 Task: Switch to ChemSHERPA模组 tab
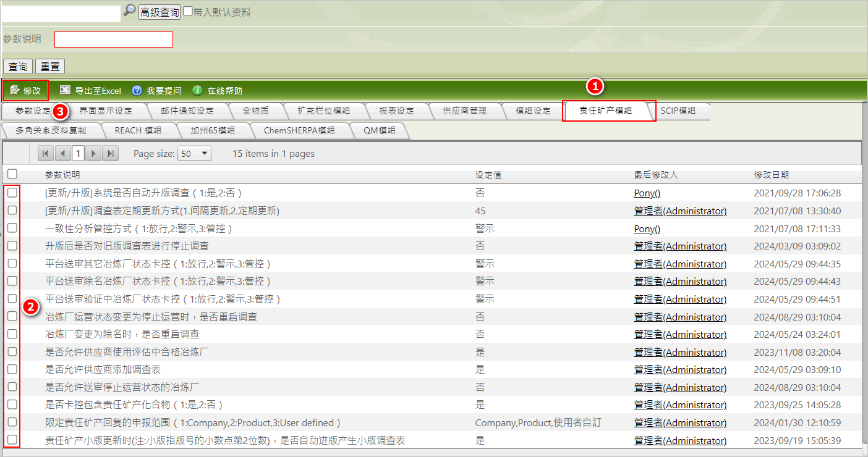[x=299, y=130]
